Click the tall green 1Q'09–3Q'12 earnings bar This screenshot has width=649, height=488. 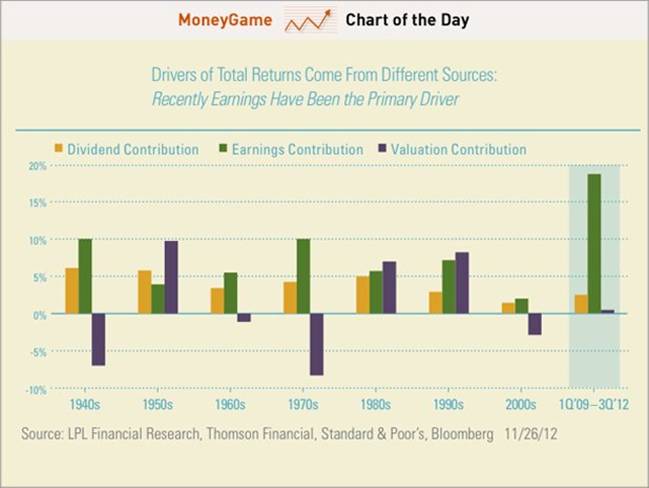coord(594,243)
